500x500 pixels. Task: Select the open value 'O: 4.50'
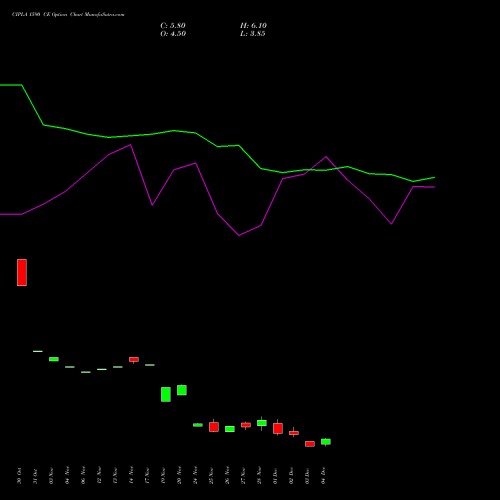pos(173,34)
